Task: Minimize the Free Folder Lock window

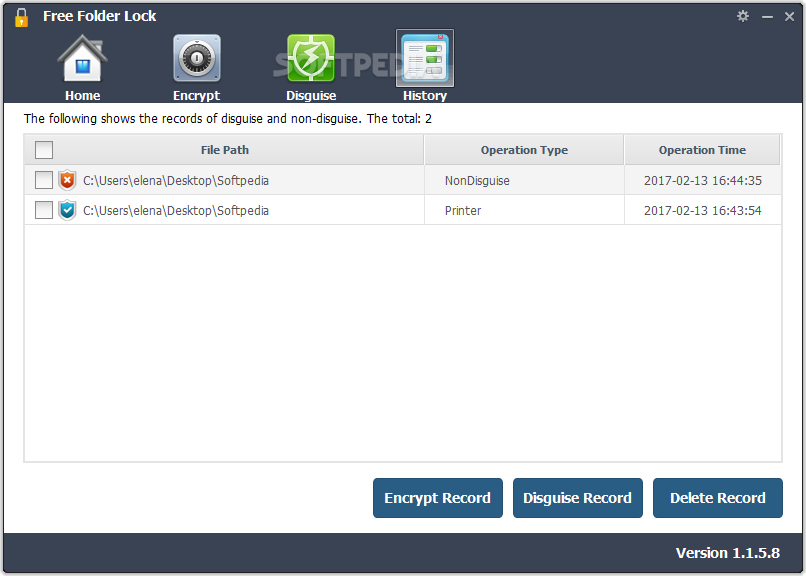Action: tap(767, 17)
